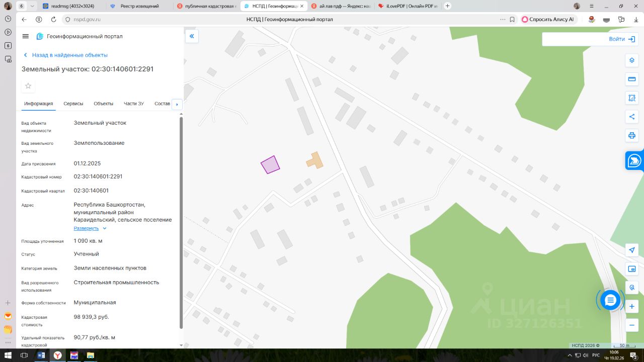Select the ruler measurement tool
Viewport: 644px width, 362px height.
(x=632, y=79)
